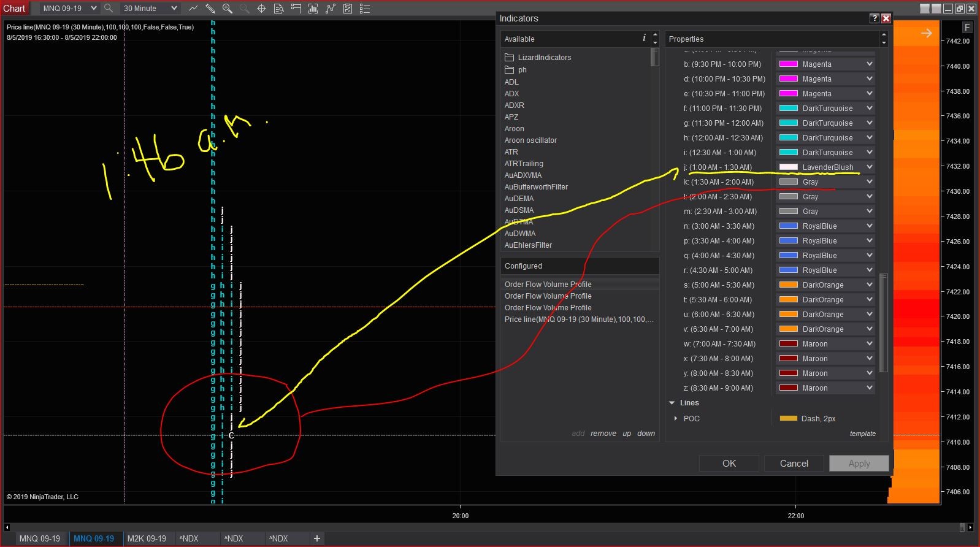The height and width of the screenshot is (547, 980).
Task: Click the zoom in magnifier icon
Action: click(228, 9)
